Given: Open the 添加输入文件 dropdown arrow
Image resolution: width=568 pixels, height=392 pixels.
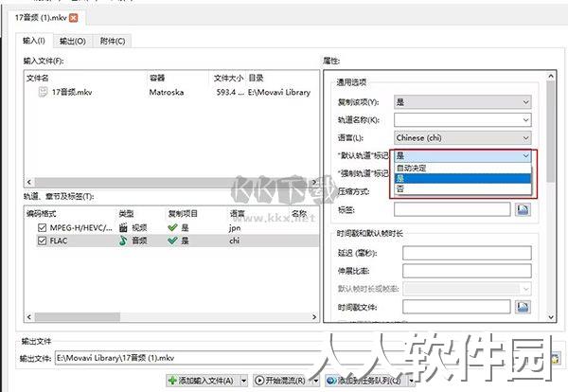Looking at the screenshot, I should point(244,381).
